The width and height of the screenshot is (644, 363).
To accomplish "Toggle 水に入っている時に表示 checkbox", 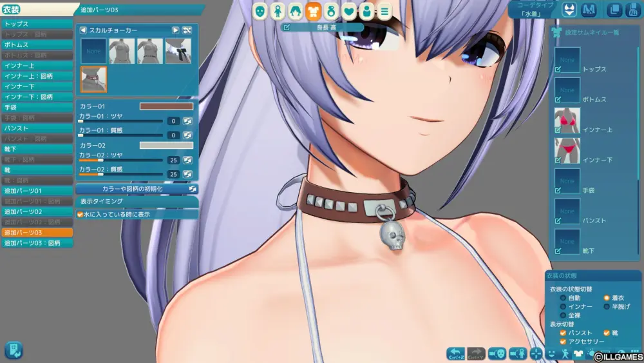I will (x=80, y=215).
